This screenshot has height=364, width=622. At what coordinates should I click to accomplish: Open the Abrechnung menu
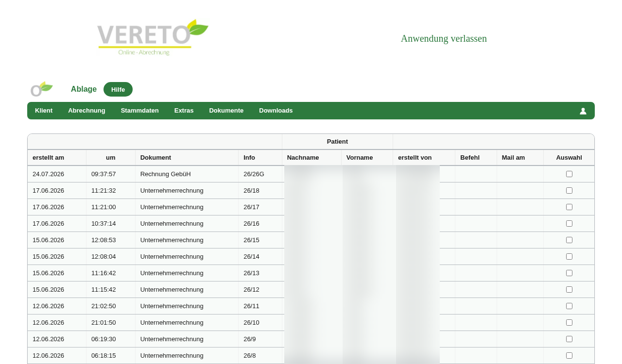click(x=86, y=111)
